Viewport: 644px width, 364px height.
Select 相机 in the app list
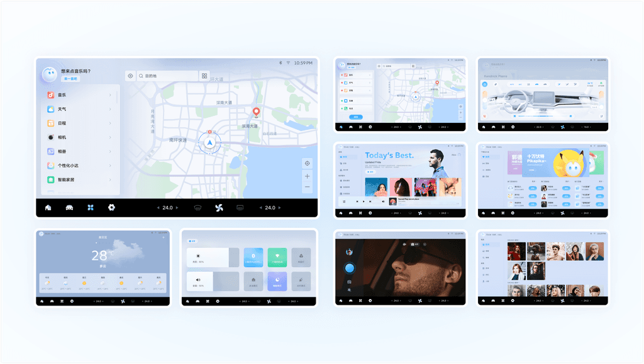click(x=62, y=137)
